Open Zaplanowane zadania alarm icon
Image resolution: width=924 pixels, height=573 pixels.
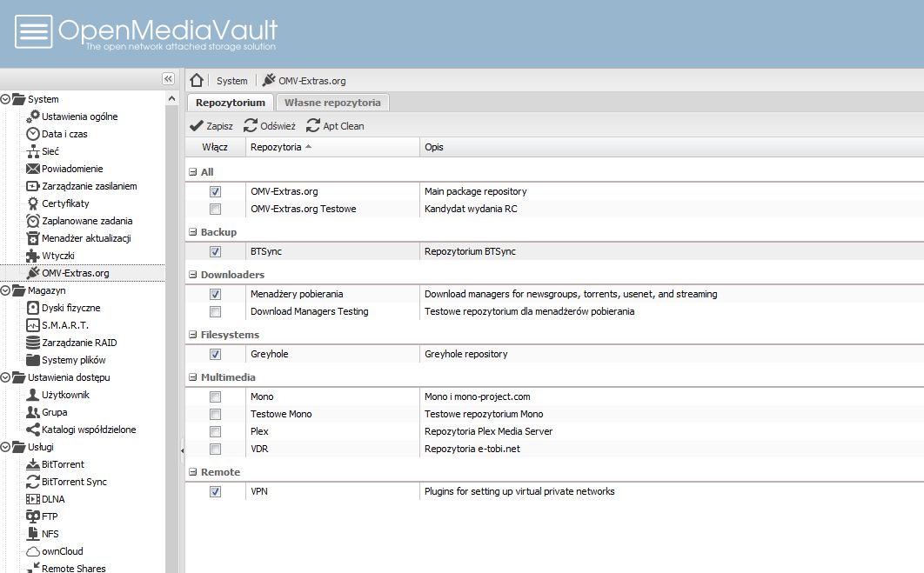(x=33, y=221)
